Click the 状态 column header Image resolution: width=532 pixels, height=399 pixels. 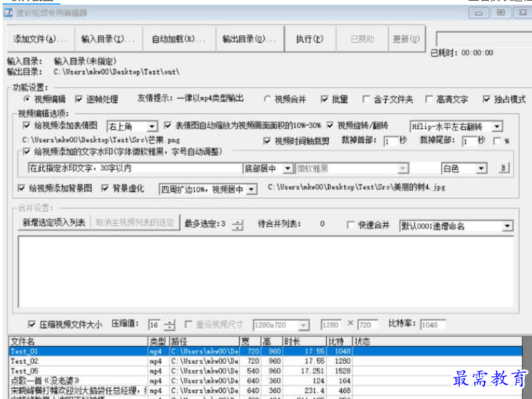(x=437, y=341)
